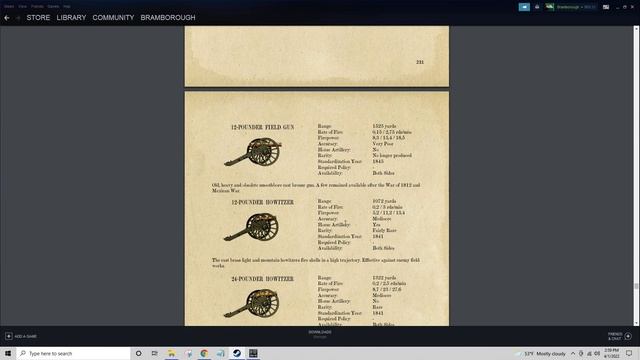Screen dimensions: 640x360
Task: Click the Steam taskbar icon
Action: [x=237, y=353]
